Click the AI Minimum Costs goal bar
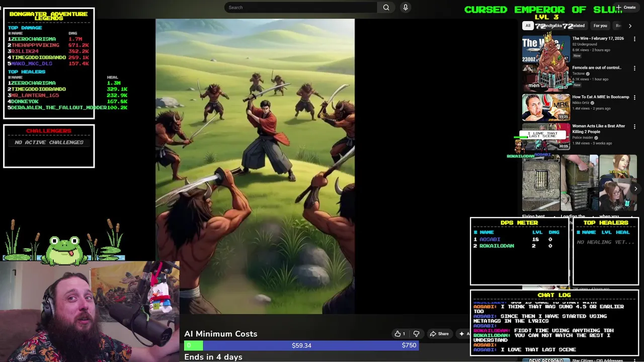644x362 pixels. coord(301,345)
